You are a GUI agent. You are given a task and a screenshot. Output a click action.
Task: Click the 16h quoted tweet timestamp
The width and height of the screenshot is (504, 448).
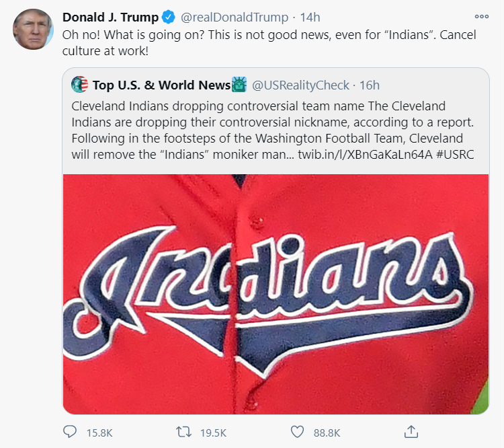[x=370, y=85]
